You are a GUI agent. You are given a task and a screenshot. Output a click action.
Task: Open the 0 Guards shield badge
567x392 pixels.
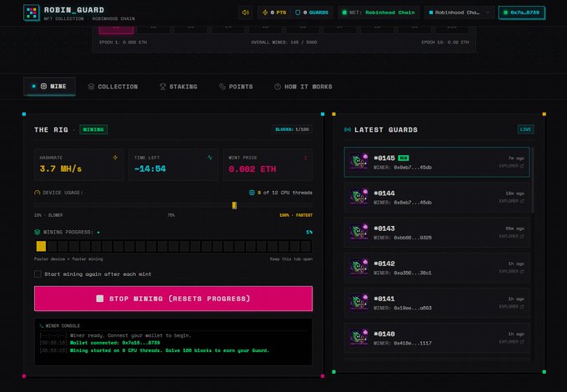312,13
